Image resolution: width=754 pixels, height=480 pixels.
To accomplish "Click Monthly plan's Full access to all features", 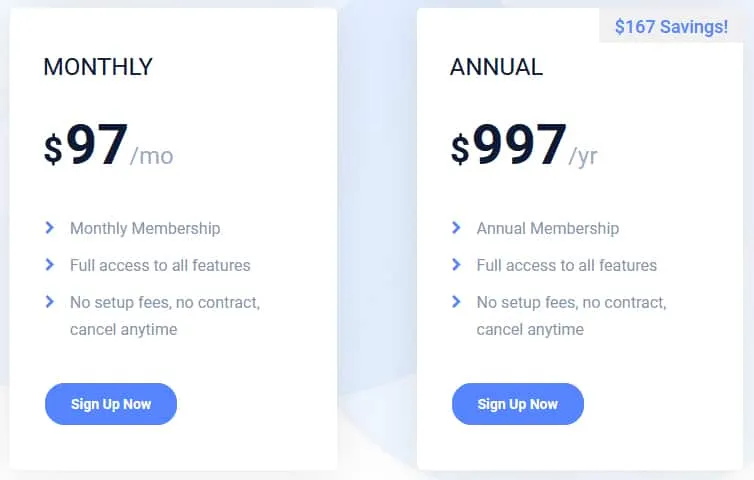I will coord(160,265).
